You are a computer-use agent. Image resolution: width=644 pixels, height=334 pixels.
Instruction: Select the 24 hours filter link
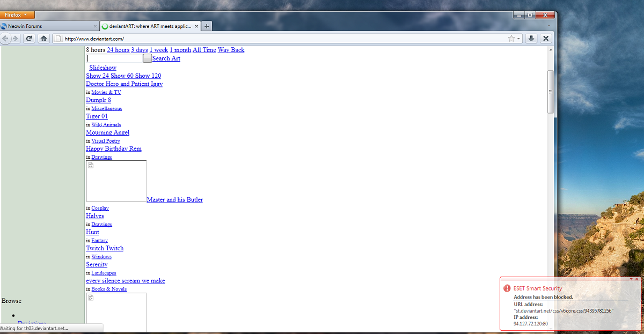pyautogui.click(x=118, y=50)
